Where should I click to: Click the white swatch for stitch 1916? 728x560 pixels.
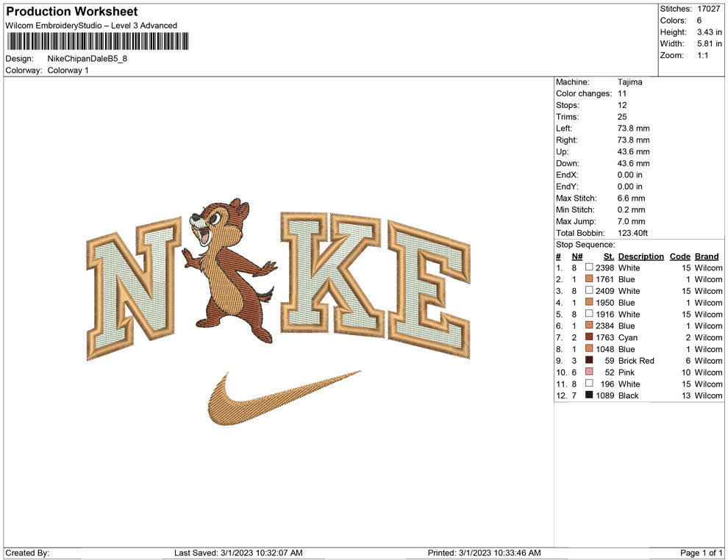pos(589,314)
